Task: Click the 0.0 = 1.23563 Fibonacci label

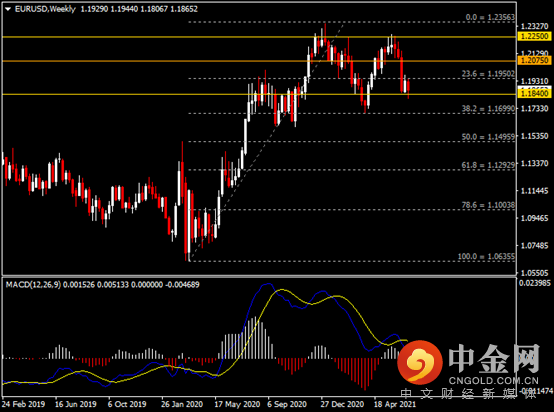Action: point(490,17)
